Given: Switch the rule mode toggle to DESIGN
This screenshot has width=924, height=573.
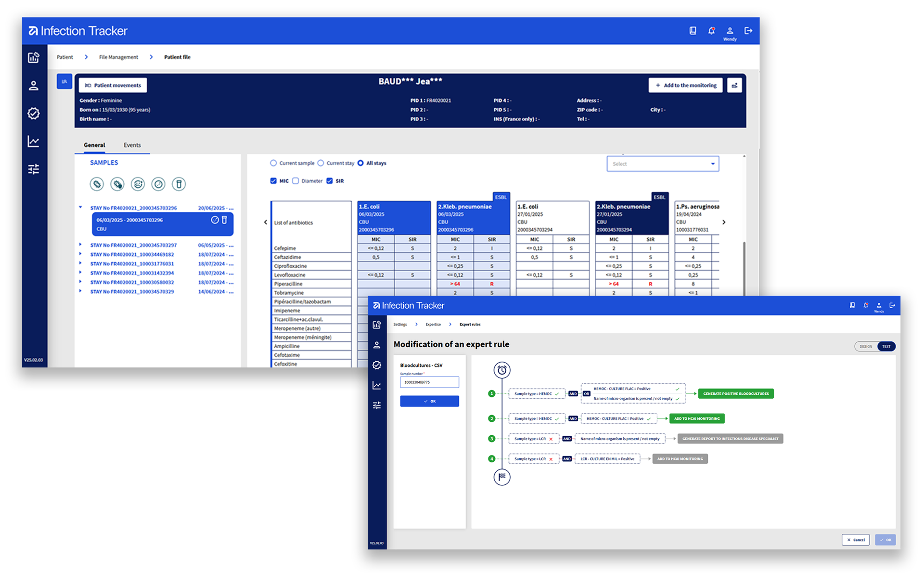Looking at the screenshot, I should (866, 346).
